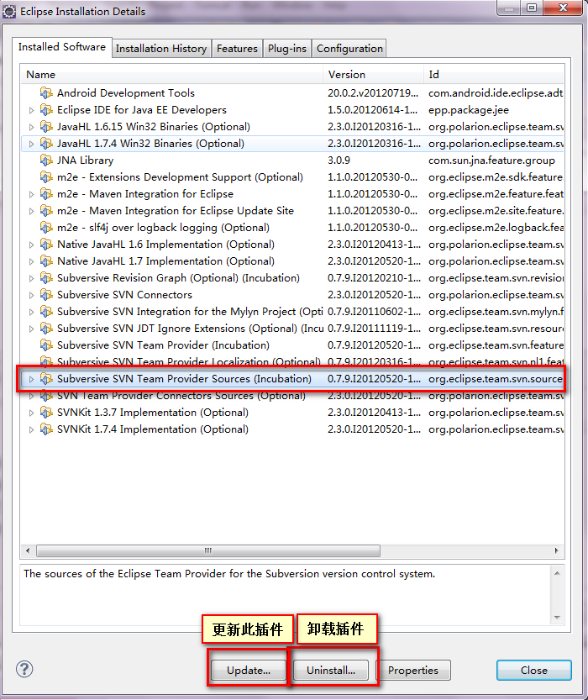The height and width of the screenshot is (700, 588).
Task: Expand JavaHL 1.6.15 Win32 Binaries row
Action: pos(31,127)
